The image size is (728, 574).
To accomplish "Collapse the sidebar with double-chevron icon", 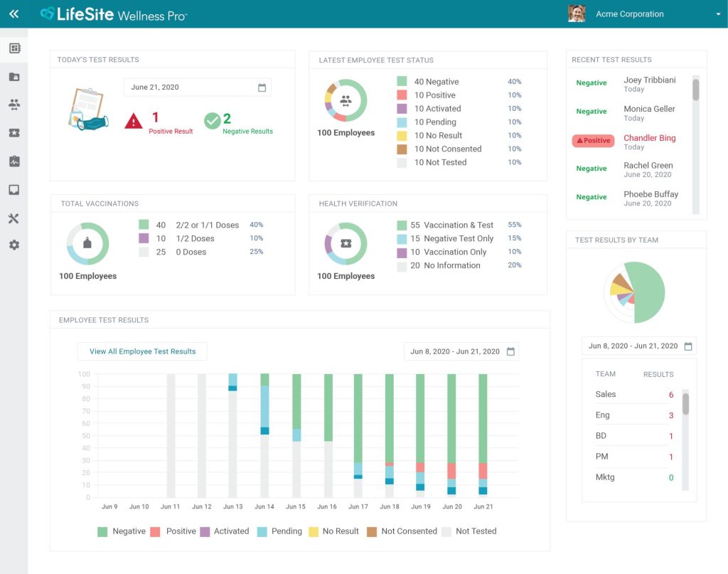I will 14,14.
